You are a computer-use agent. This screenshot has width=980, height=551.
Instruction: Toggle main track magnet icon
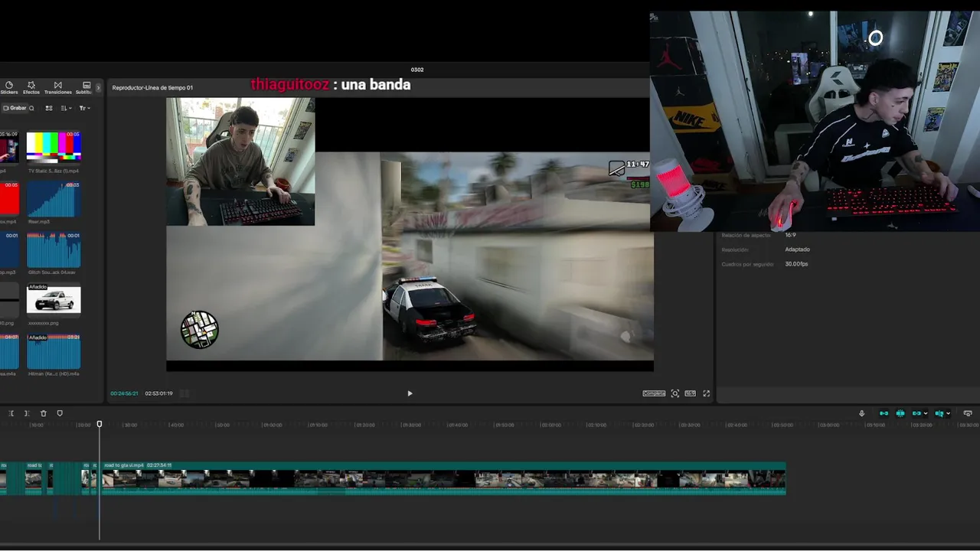[x=884, y=413]
